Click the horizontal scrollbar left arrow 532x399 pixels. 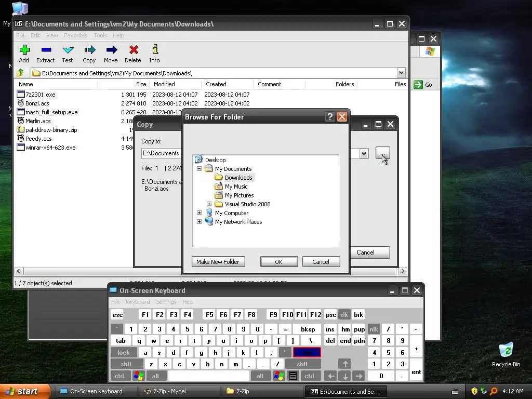coord(18,271)
